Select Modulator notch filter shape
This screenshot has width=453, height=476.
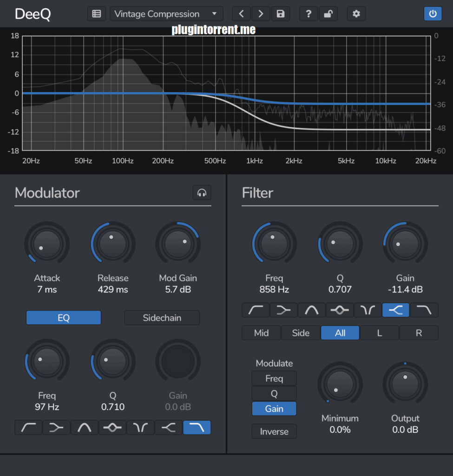click(x=140, y=428)
